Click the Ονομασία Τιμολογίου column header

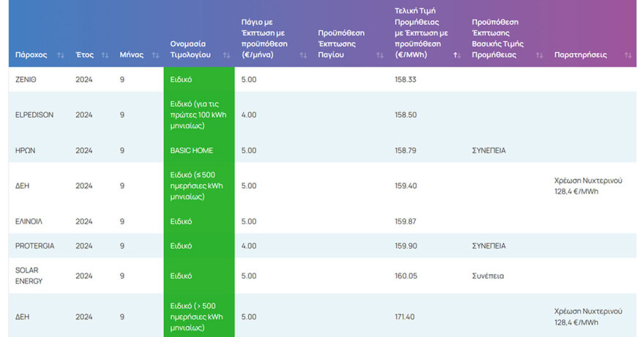click(190, 49)
